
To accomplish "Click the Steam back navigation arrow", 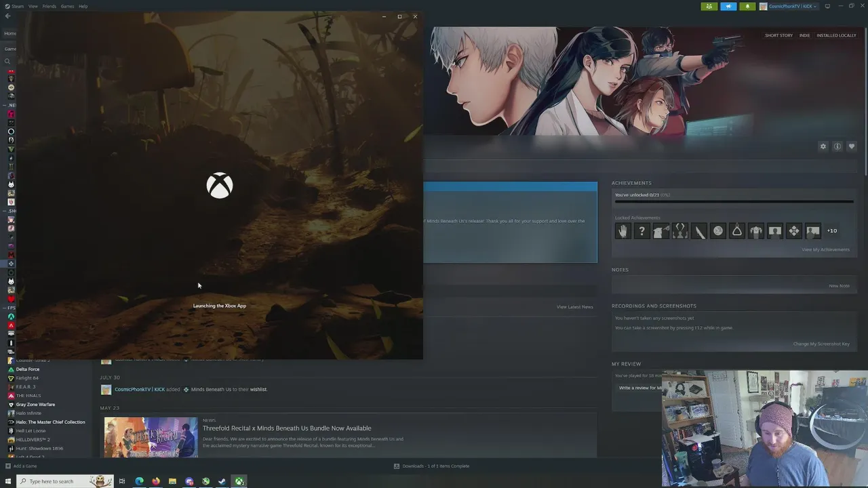I will click(8, 16).
